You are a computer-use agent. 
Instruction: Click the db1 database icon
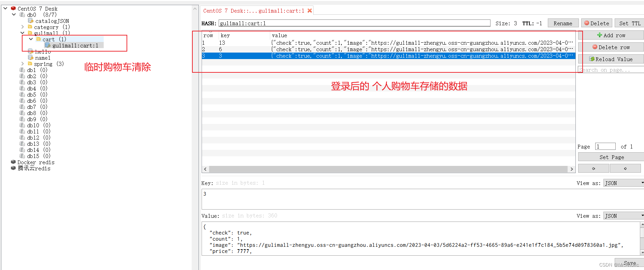point(22,70)
